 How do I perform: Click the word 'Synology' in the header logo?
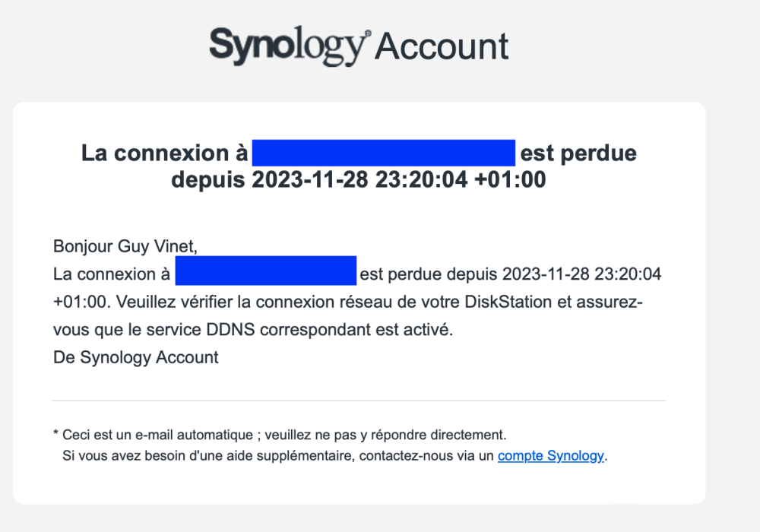tap(288, 46)
